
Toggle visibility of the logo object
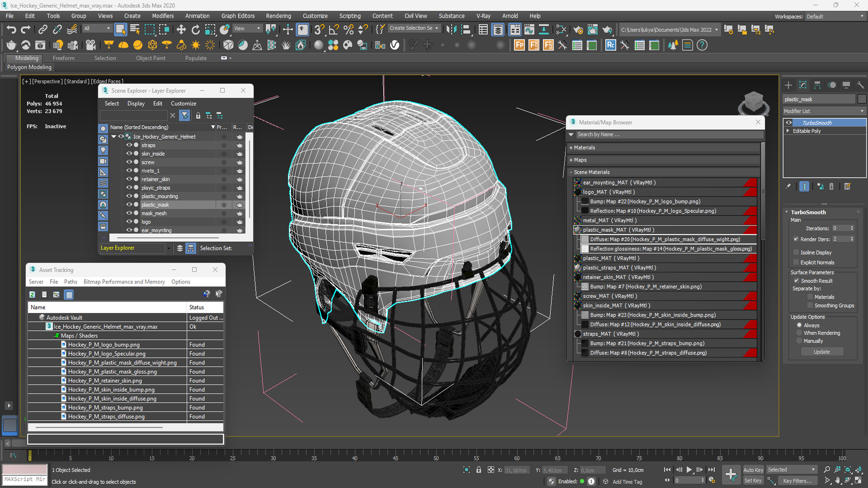[129, 221]
